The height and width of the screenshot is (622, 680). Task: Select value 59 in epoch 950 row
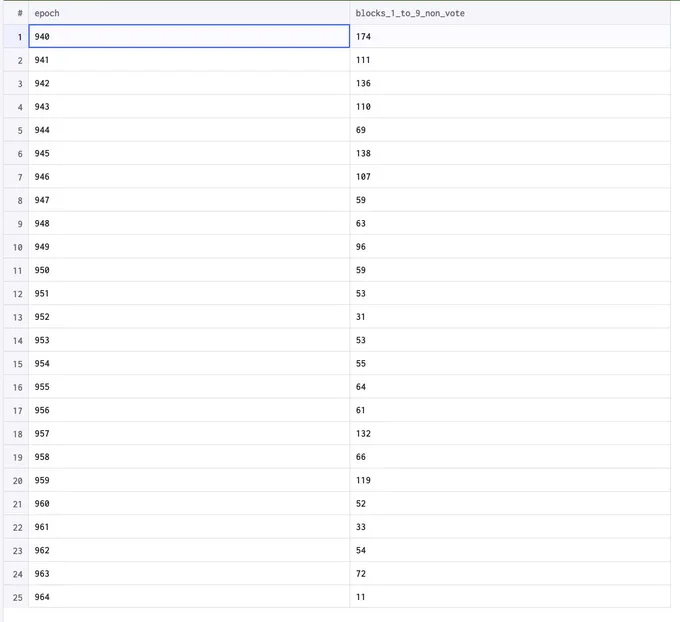[510, 270]
